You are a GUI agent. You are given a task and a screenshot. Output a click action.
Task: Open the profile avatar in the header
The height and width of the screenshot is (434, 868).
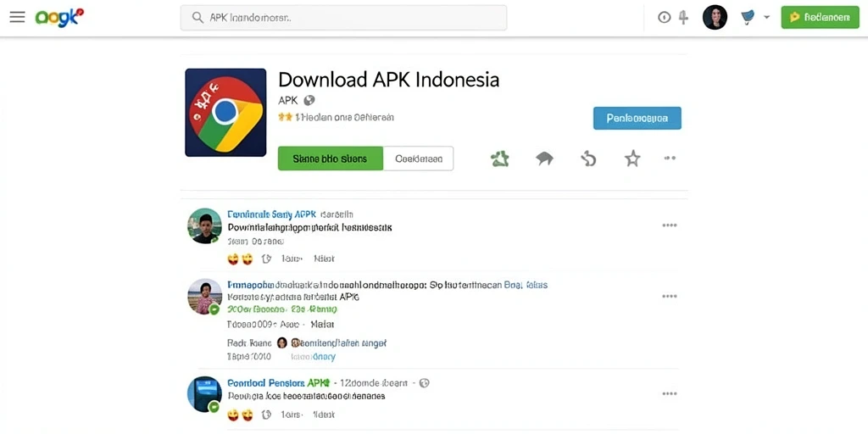pyautogui.click(x=715, y=18)
